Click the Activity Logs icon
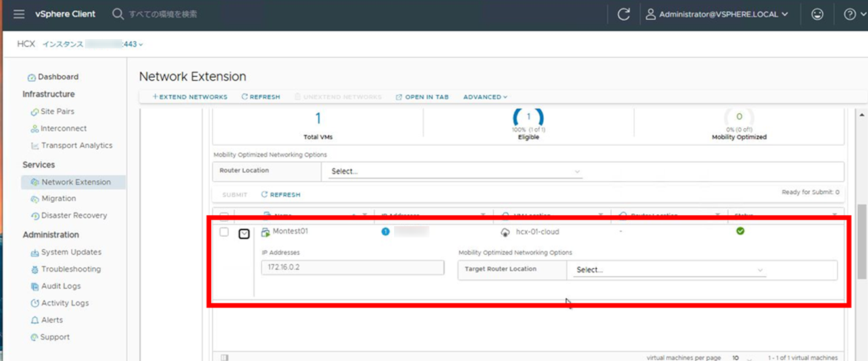The image size is (868, 361). click(x=35, y=303)
